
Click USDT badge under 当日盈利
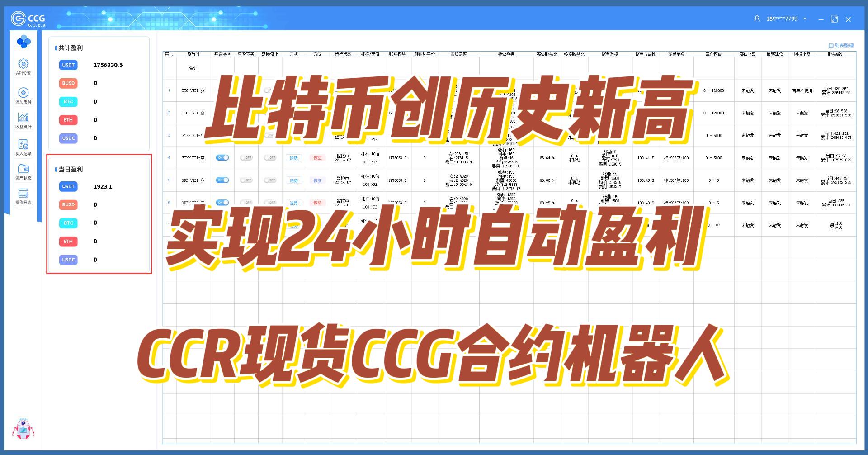point(68,186)
